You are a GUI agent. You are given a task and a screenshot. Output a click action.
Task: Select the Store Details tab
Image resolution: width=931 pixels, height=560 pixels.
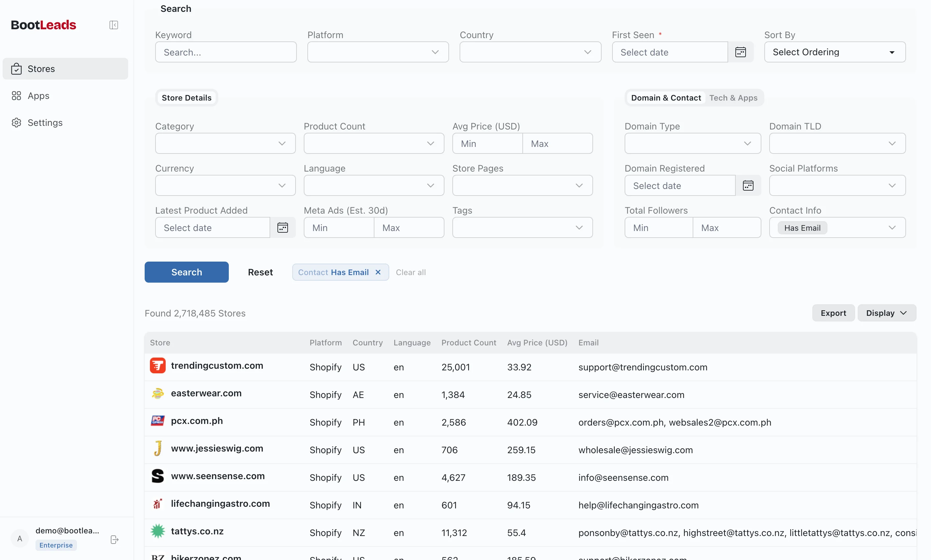(186, 97)
